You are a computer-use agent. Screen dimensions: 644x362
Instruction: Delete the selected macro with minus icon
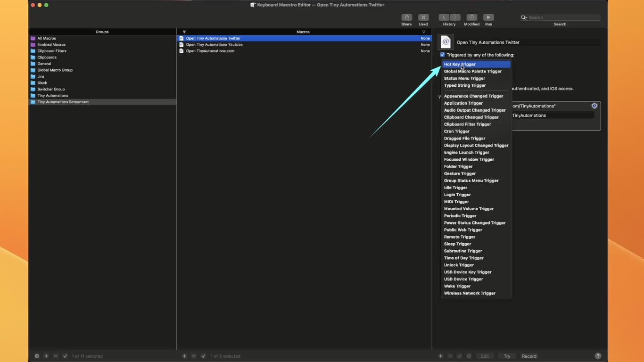[194, 356]
